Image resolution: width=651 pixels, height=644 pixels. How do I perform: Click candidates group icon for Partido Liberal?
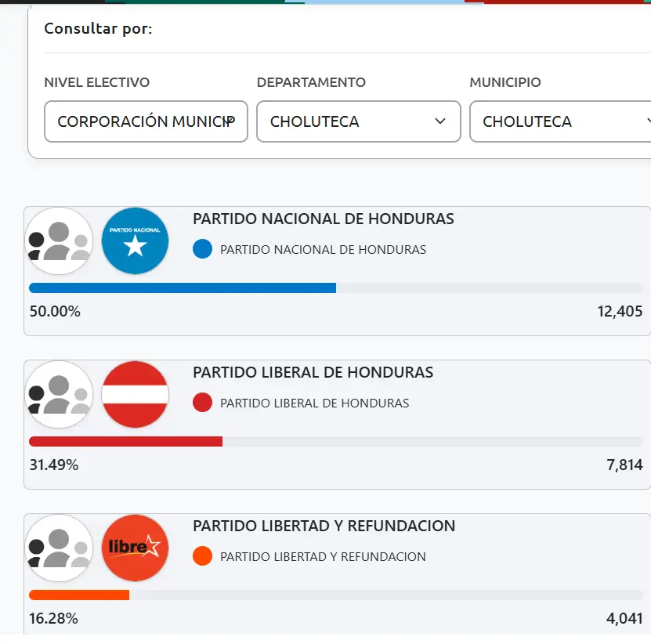[x=60, y=395]
